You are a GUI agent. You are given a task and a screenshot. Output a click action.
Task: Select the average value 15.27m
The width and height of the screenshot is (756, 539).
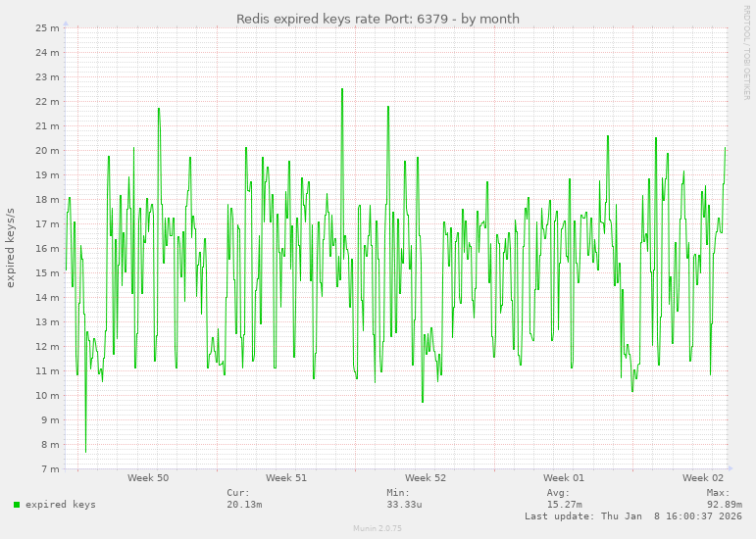coord(564,505)
